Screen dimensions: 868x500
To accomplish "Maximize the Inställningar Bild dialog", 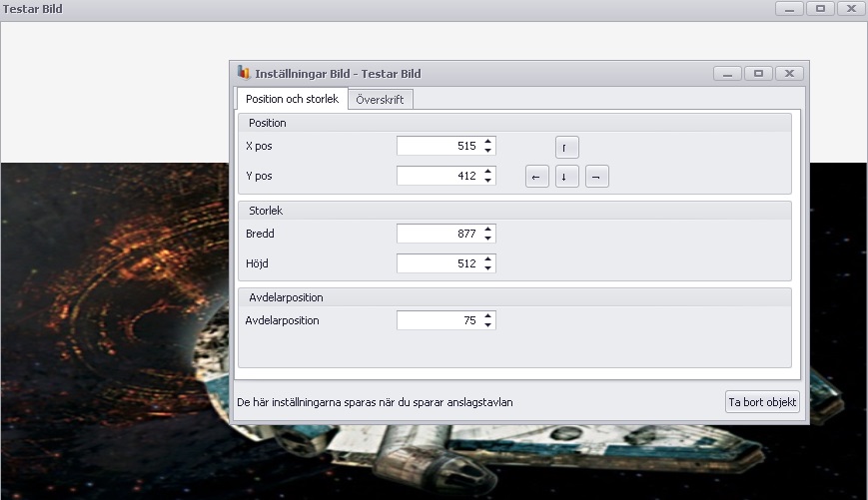I will coord(758,74).
